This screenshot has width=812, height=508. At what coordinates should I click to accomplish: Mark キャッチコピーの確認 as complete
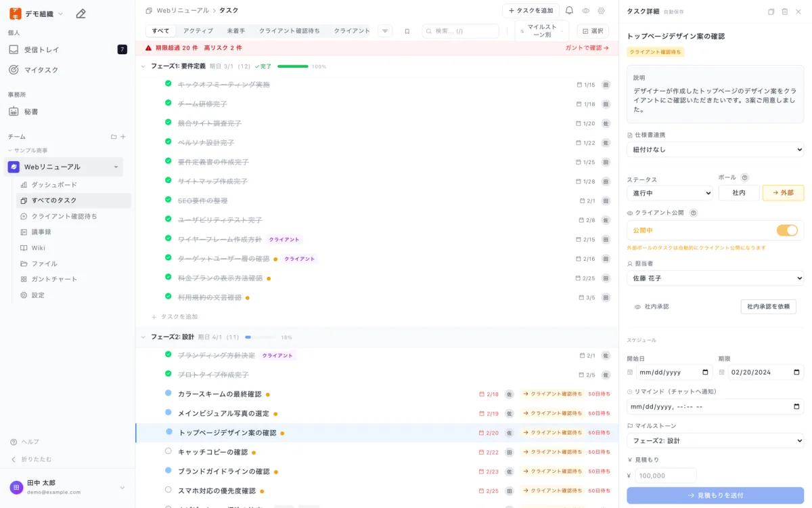[168, 451]
